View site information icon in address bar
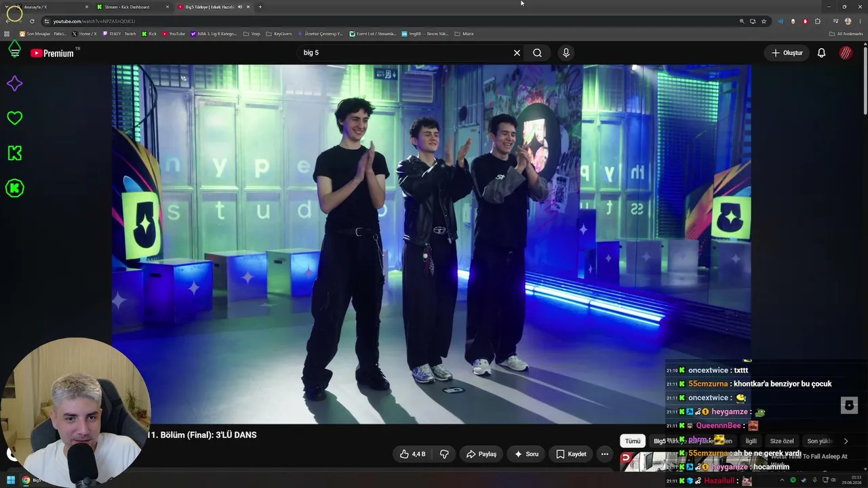 (46, 21)
